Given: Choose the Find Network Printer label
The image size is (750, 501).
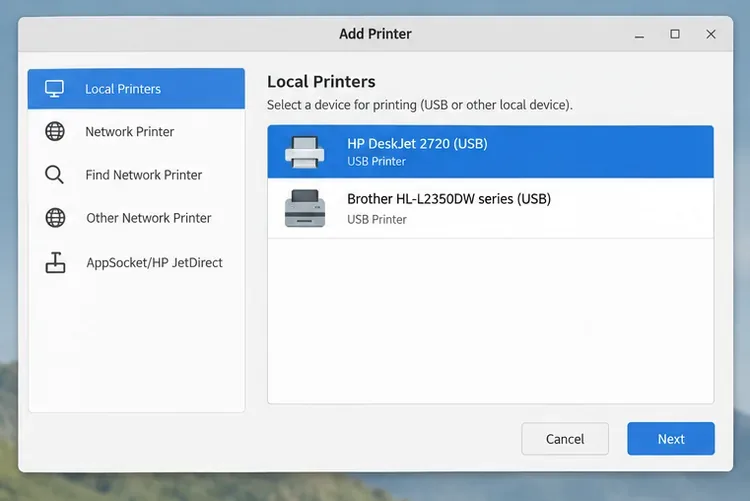Looking at the screenshot, I should (143, 175).
